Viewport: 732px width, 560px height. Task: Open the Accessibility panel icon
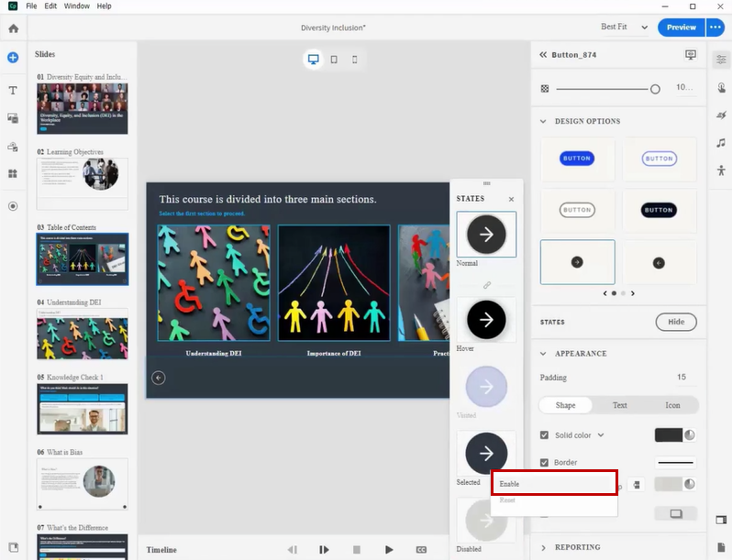point(721,170)
